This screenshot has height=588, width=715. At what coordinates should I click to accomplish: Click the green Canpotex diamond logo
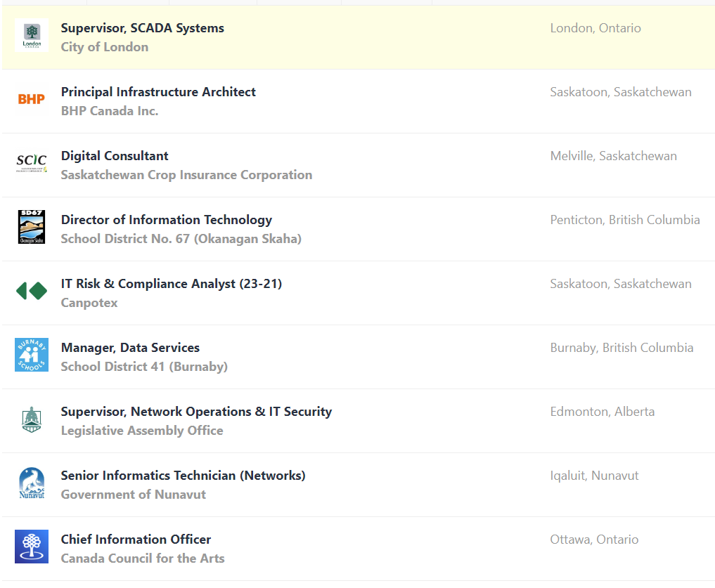32,291
